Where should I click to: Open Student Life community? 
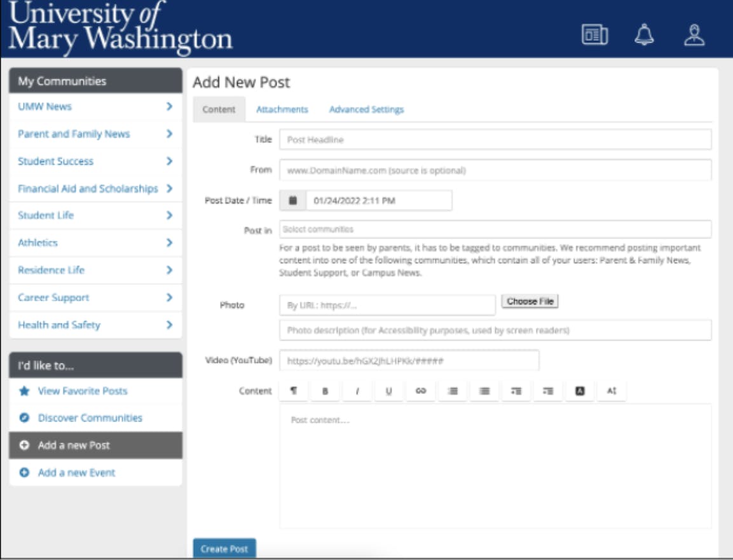click(x=46, y=215)
